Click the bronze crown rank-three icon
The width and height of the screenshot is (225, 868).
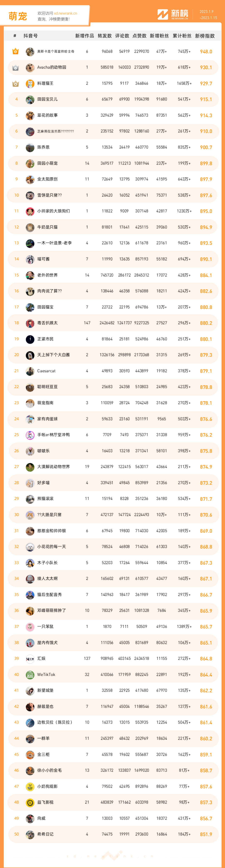coord(15,84)
